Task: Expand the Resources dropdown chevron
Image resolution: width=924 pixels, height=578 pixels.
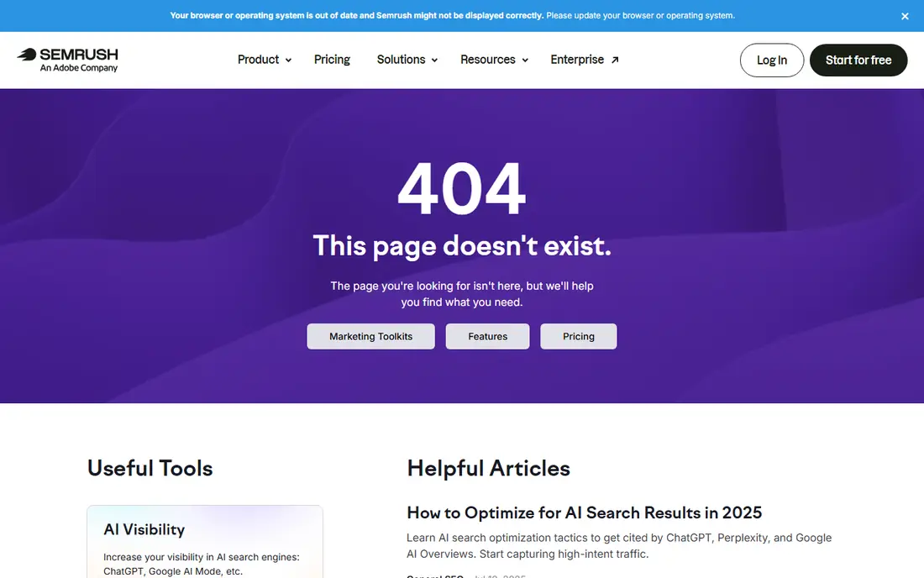Action: [x=525, y=60]
